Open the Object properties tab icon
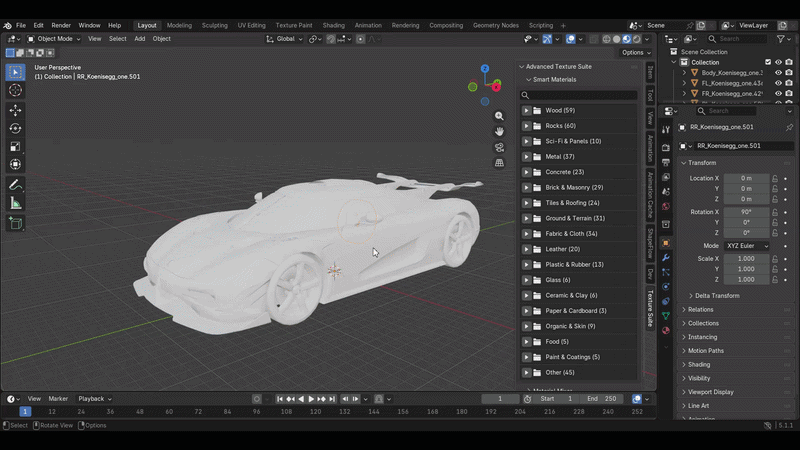The width and height of the screenshot is (800, 450). click(666, 243)
